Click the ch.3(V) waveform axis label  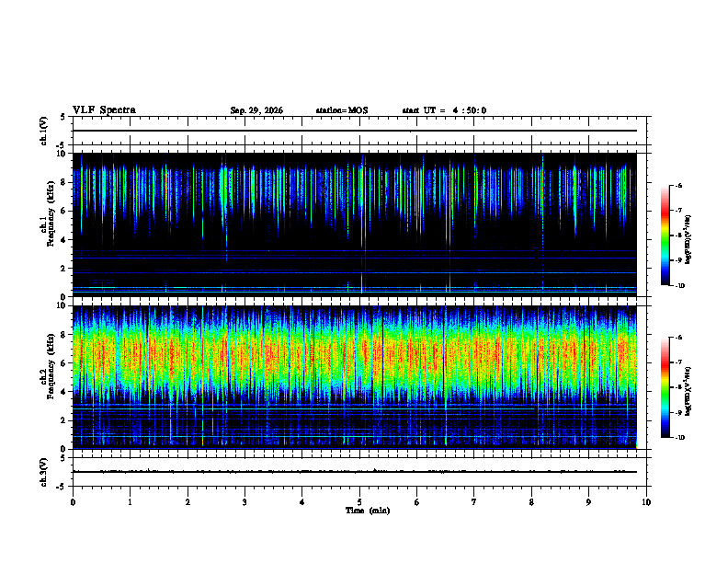coord(44,472)
